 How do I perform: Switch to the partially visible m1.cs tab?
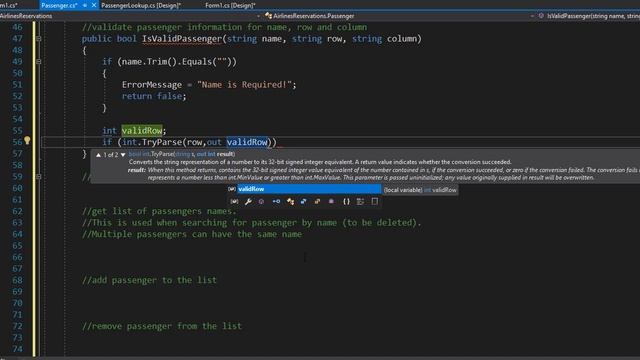coord(9,5)
